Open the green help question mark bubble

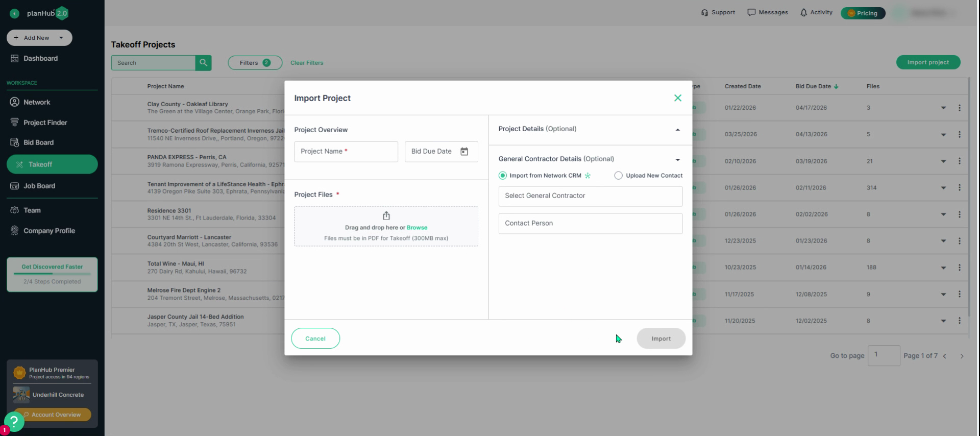tap(14, 422)
